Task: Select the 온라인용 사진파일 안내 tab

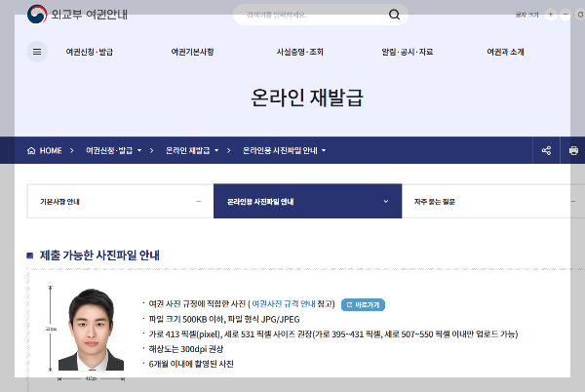Action: point(307,201)
